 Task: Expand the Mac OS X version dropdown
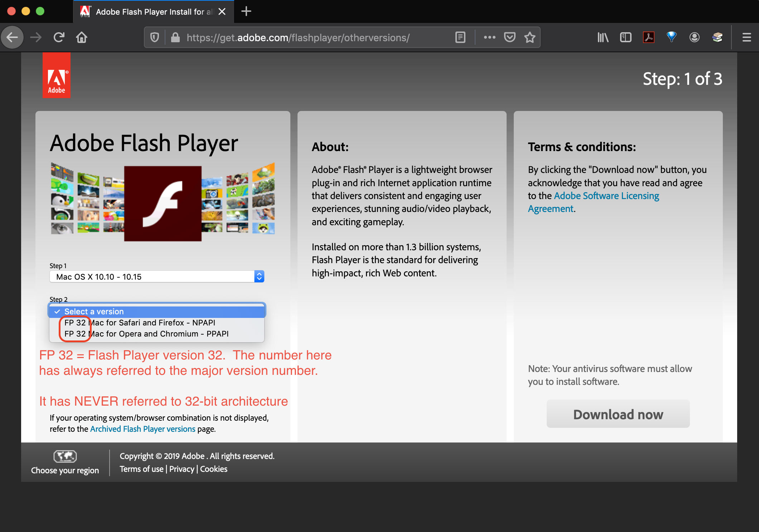(157, 276)
